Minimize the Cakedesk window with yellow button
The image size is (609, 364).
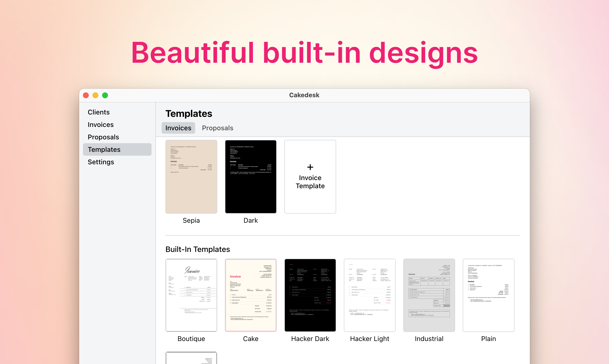[x=95, y=95]
